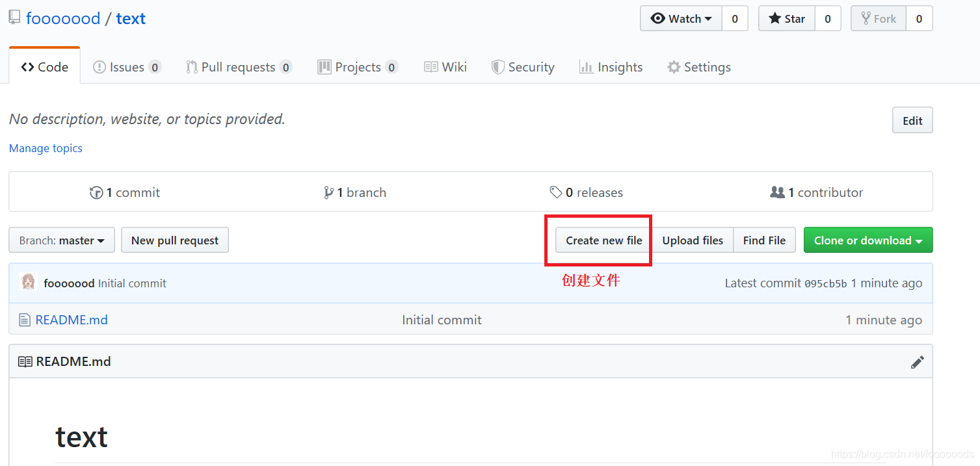Click the Fork count showing 0
The width and height of the screenshot is (980, 466).
tap(919, 18)
